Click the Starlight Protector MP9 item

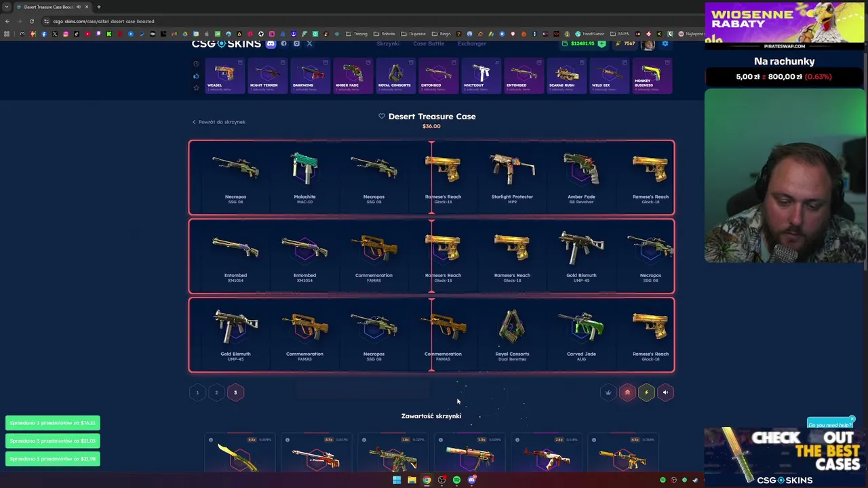(512, 178)
